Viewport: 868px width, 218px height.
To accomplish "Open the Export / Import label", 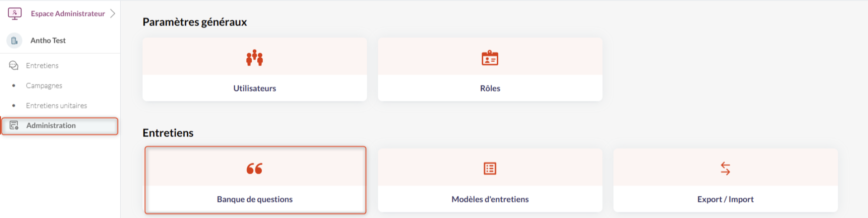I will click(725, 199).
